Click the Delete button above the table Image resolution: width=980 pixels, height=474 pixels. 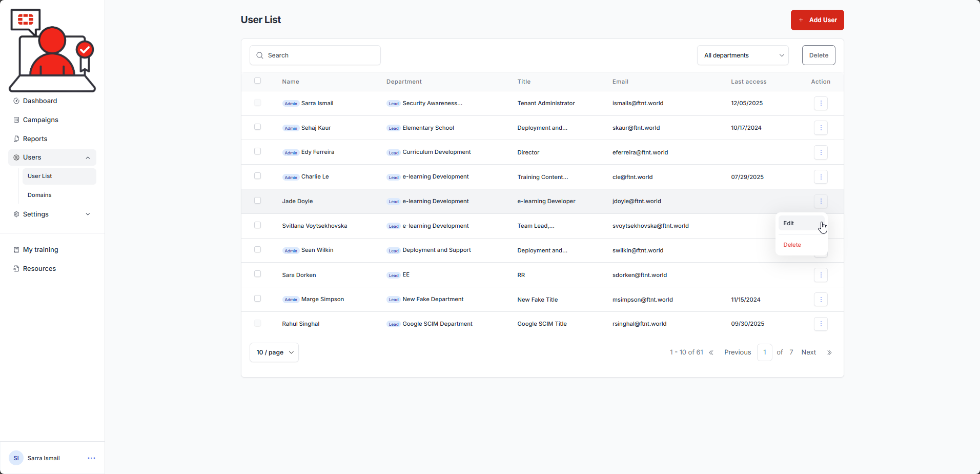[819, 55]
